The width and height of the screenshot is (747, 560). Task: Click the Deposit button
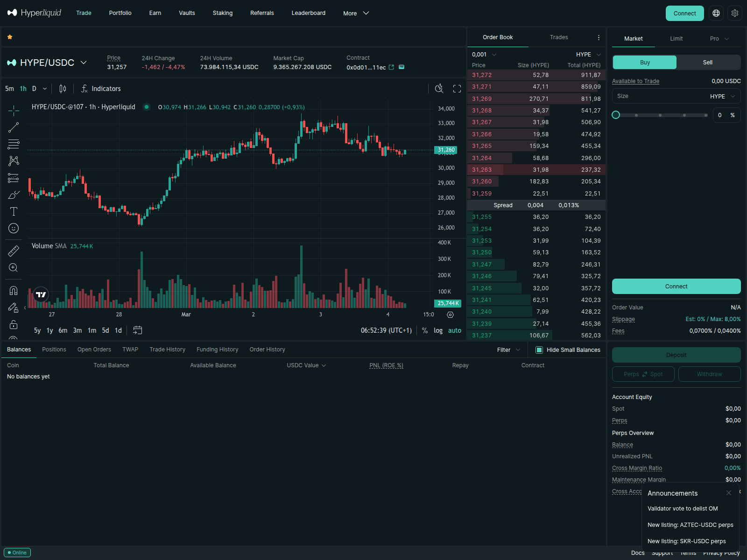[676, 355]
